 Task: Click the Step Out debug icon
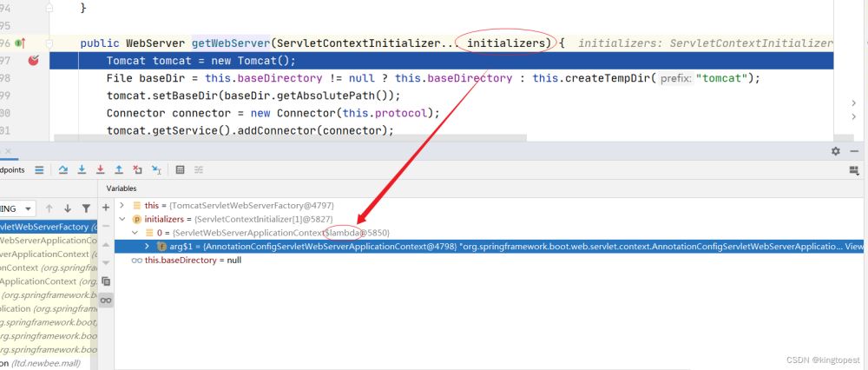(x=119, y=170)
